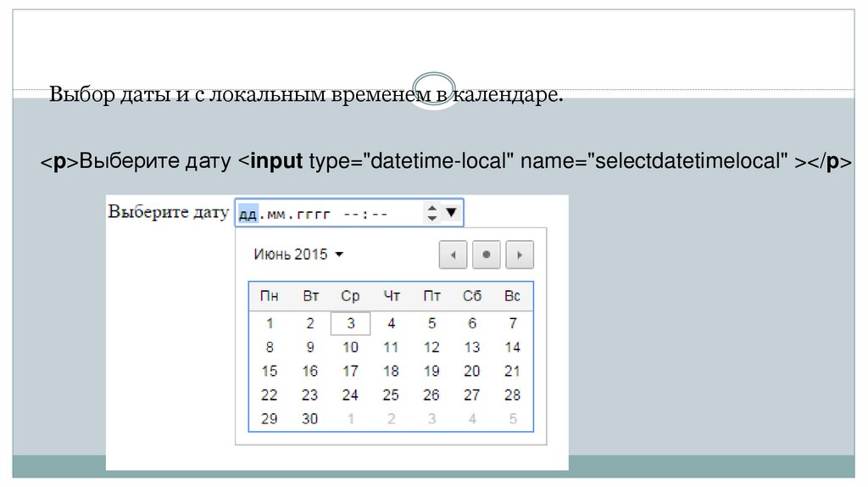The image size is (868, 487).
Task: Expand the Июнь 2015 month selector
Action: point(298,255)
